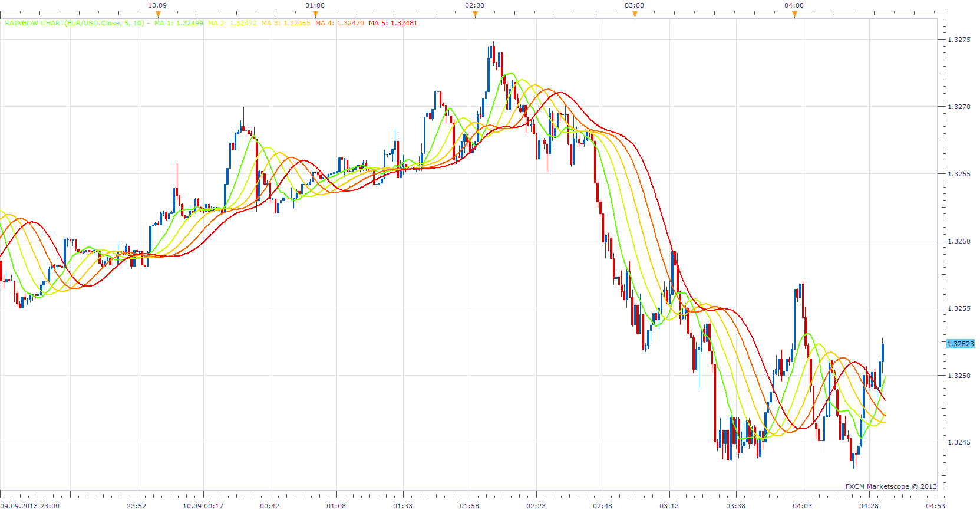Click the MA 3: 1.32465 legend value

click(286, 23)
